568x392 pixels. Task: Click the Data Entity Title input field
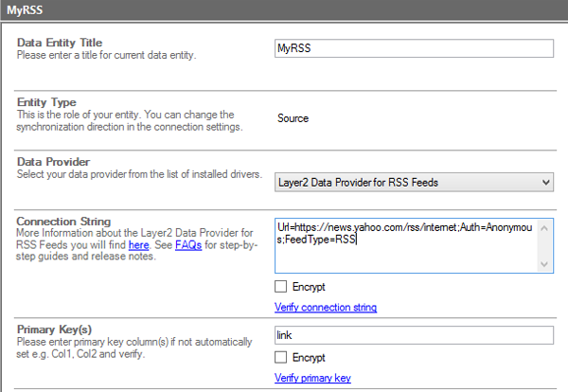click(x=413, y=48)
